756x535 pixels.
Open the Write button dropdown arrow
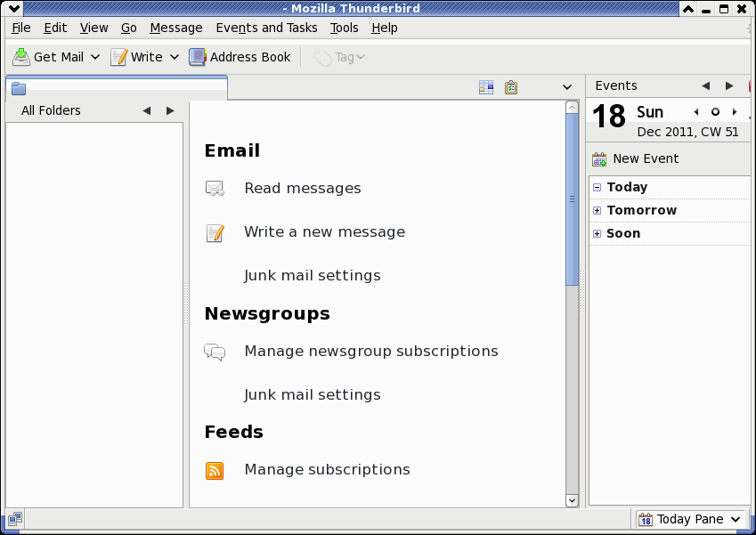(175, 57)
